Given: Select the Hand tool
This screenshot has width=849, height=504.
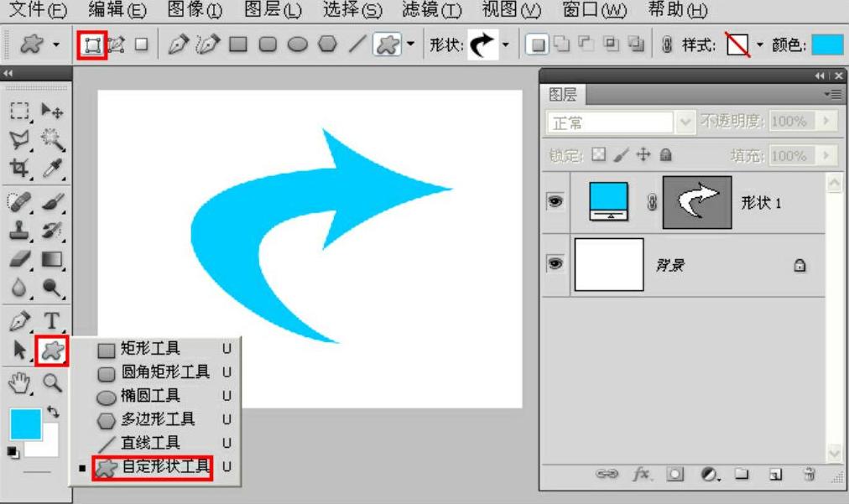Looking at the screenshot, I should point(19,383).
